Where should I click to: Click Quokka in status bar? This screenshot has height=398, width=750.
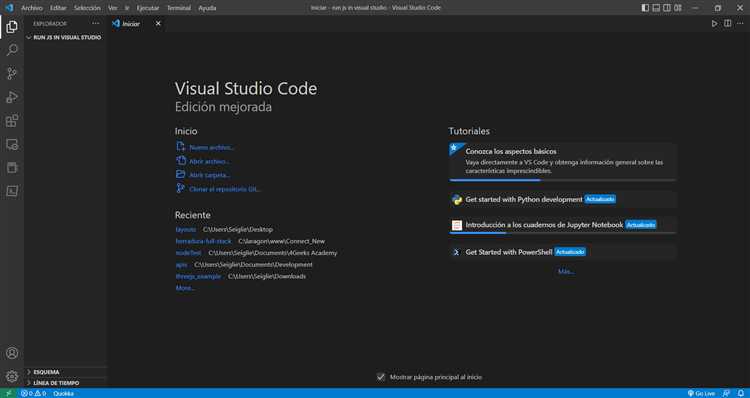(63, 393)
